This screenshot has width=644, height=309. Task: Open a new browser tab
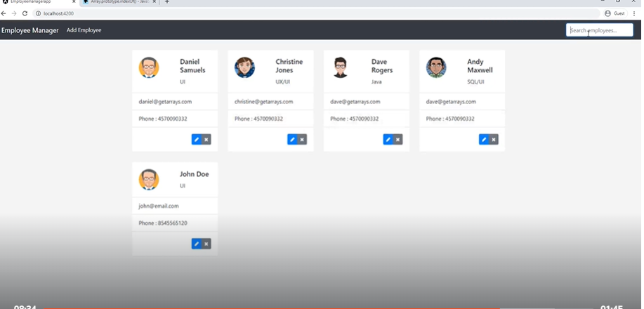pyautogui.click(x=166, y=2)
